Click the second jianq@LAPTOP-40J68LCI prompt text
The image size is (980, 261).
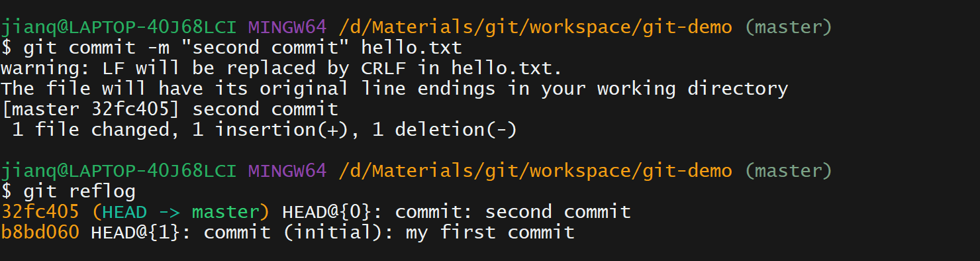pyautogui.click(x=119, y=171)
